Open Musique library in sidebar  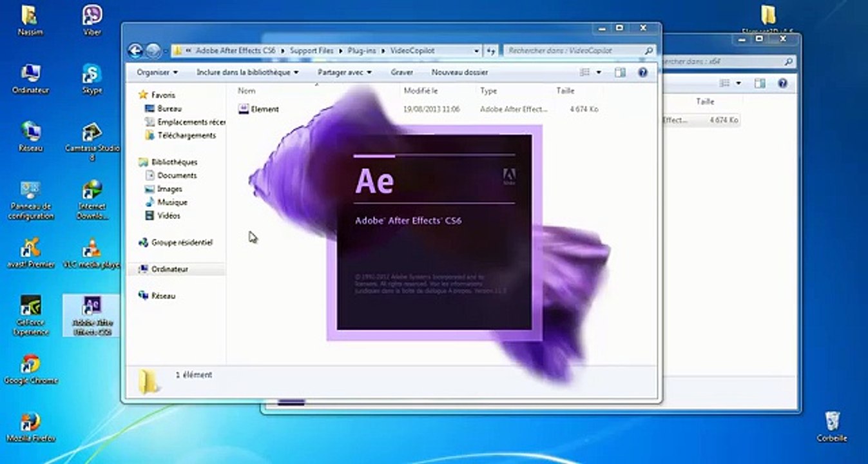pos(166,202)
